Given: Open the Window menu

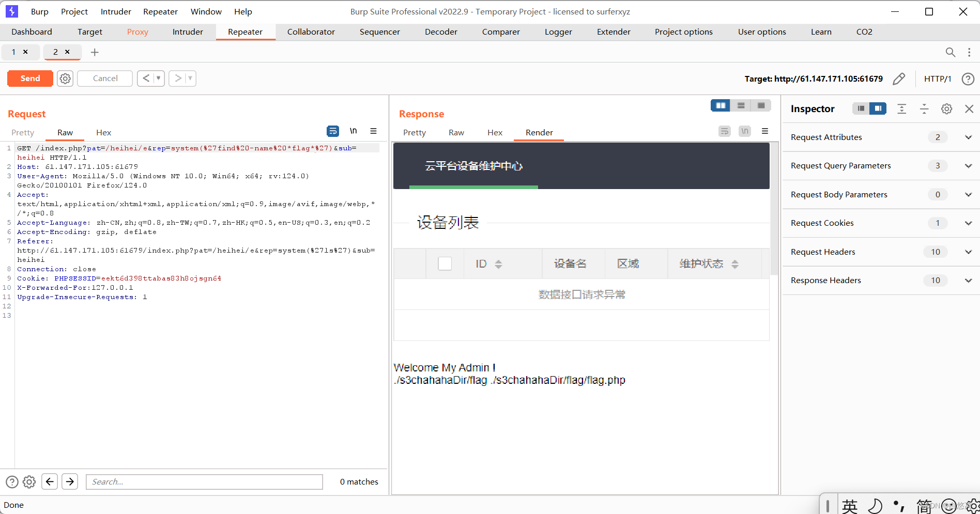Looking at the screenshot, I should point(206,11).
